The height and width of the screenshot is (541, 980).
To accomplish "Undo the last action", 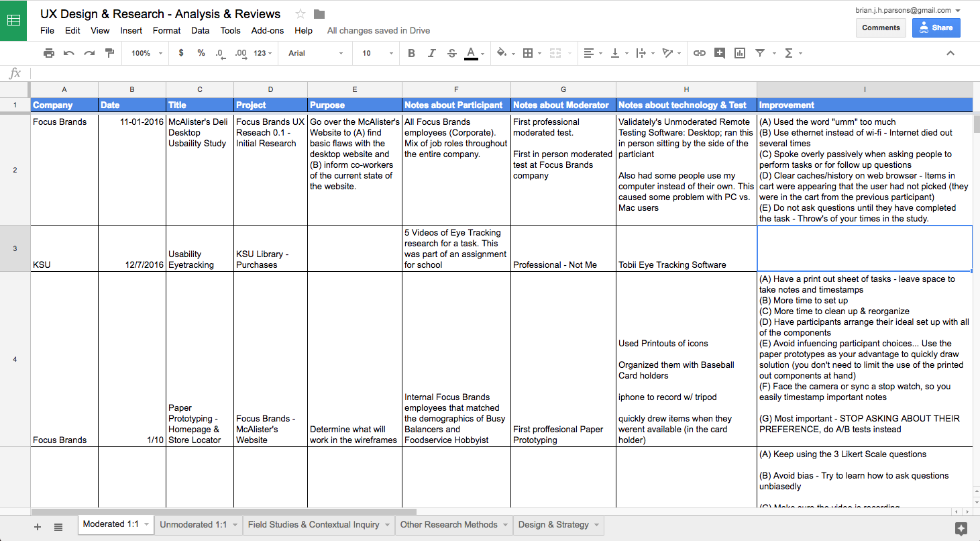I will [68, 53].
